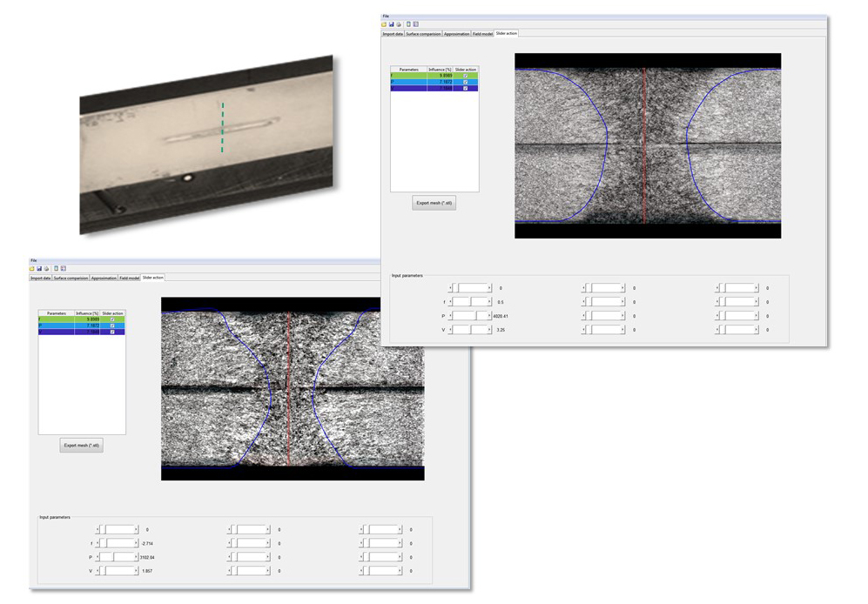Switch to Import data tab in the front window
Viewport: 868px width, 604px height.
pos(393,34)
